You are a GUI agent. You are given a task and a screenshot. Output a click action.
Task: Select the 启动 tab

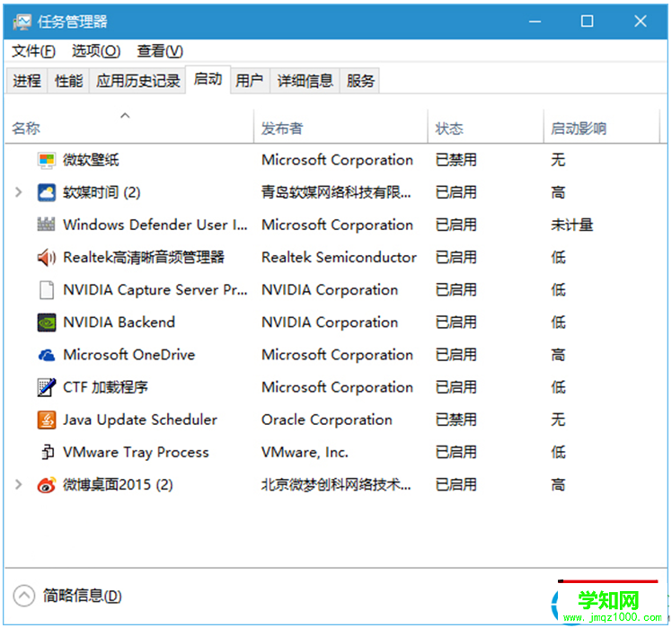[x=208, y=79]
